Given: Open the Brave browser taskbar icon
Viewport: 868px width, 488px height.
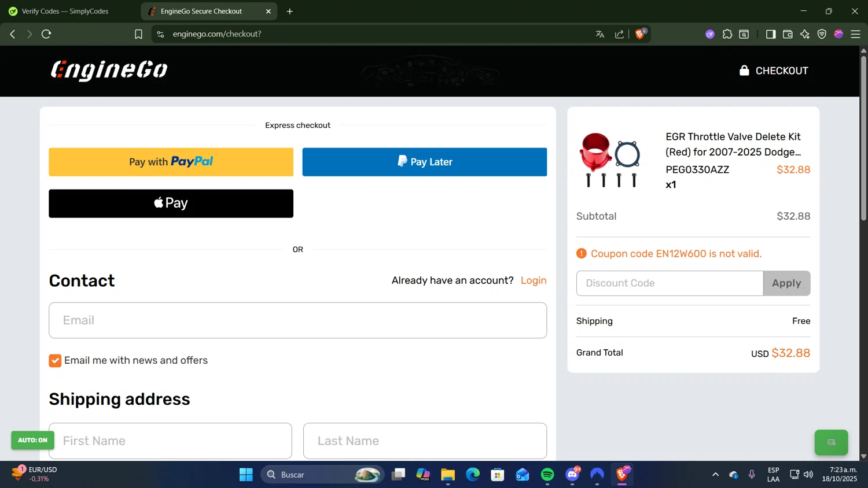Looking at the screenshot, I should coord(623,475).
